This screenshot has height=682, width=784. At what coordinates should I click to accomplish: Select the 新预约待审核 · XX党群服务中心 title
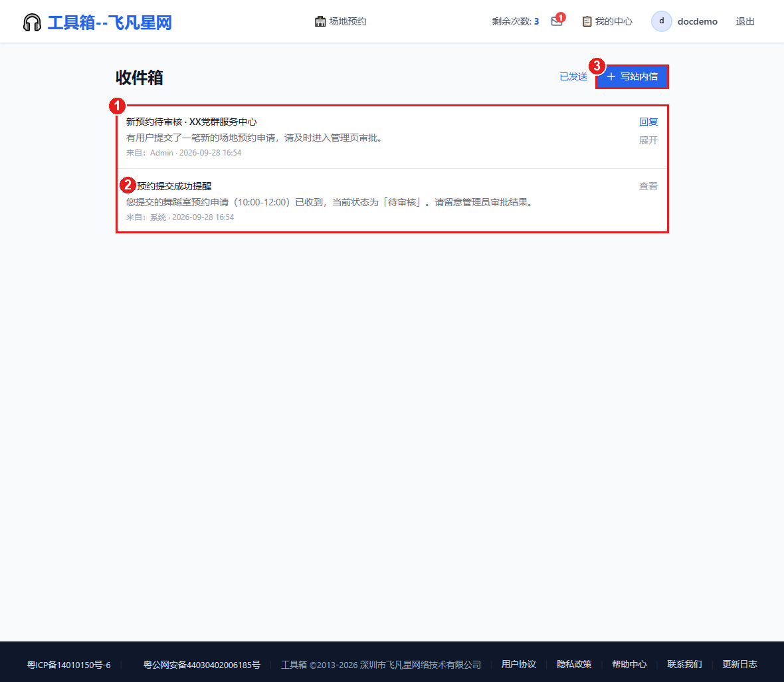tap(191, 122)
